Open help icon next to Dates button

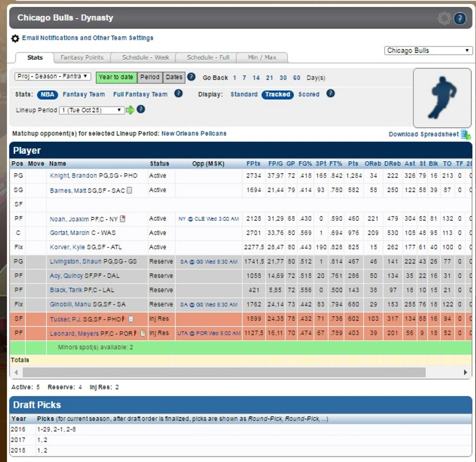coord(191,77)
